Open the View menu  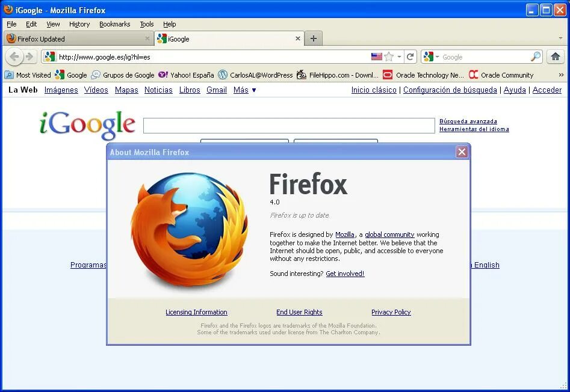(x=53, y=24)
